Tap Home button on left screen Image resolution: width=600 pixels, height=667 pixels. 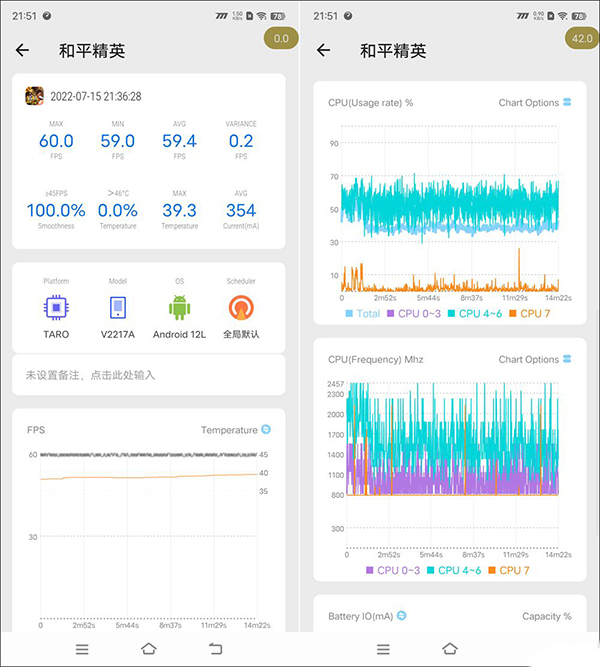tap(149, 649)
